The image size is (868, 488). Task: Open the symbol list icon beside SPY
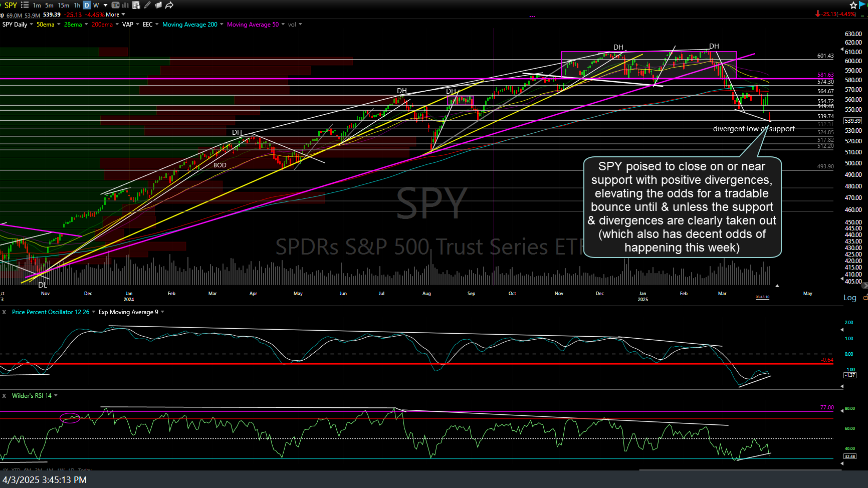25,5
